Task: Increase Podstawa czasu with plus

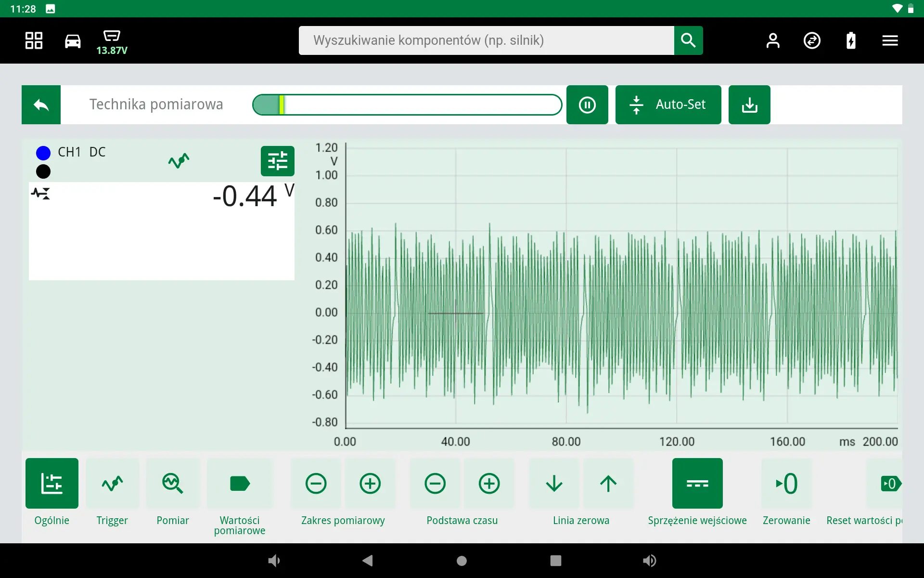Action: pos(489,483)
